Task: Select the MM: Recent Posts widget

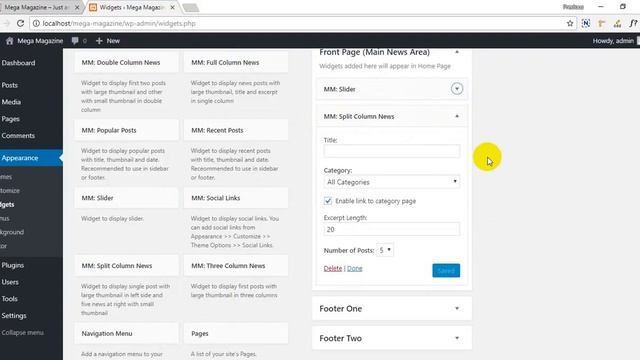Action: 236,130
